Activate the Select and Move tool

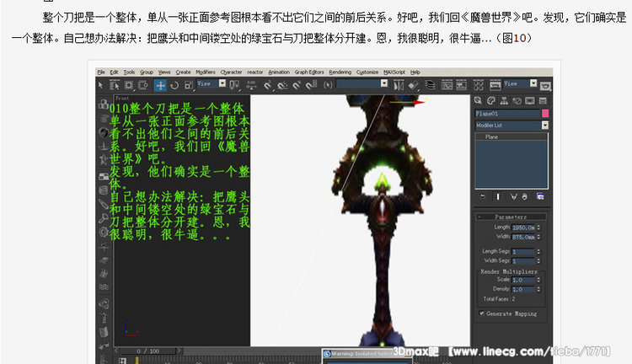pyautogui.click(x=160, y=85)
